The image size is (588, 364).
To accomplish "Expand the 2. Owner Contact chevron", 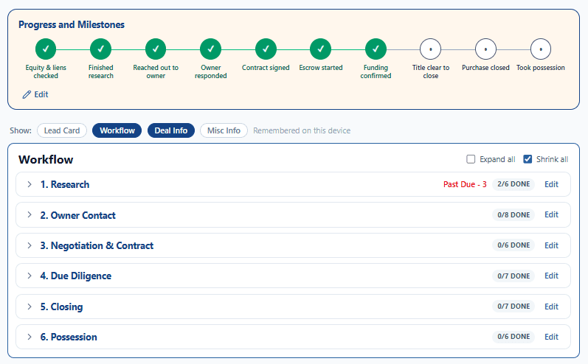I will click(30, 214).
